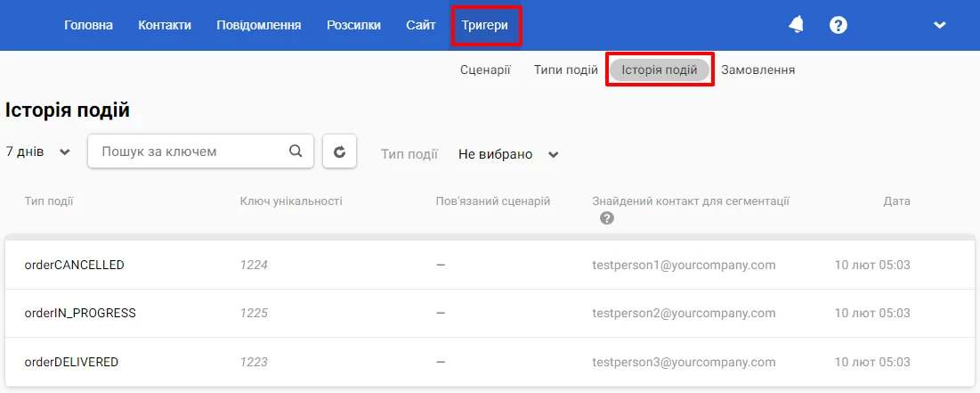Open the notifications bell icon
The height and width of the screenshot is (393, 980).
tap(797, 25)
